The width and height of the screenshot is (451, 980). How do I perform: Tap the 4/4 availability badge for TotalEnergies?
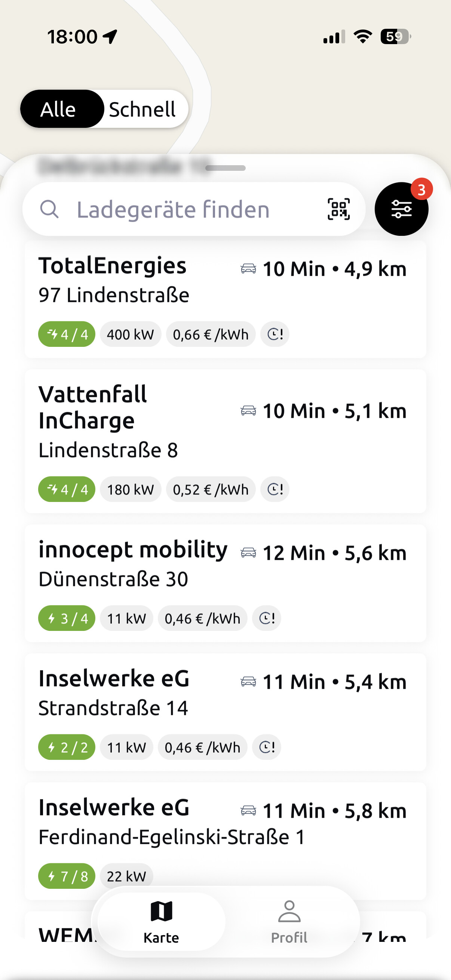pos(67,335)
